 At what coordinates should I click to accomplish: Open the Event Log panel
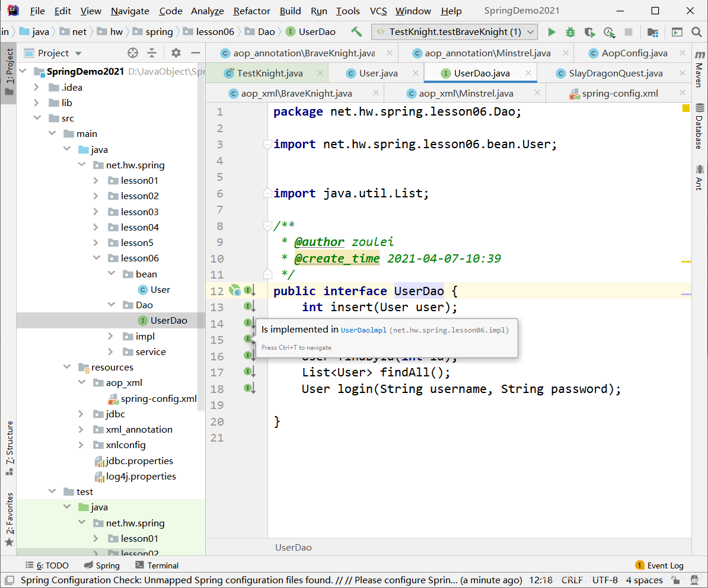click(659, 565)
